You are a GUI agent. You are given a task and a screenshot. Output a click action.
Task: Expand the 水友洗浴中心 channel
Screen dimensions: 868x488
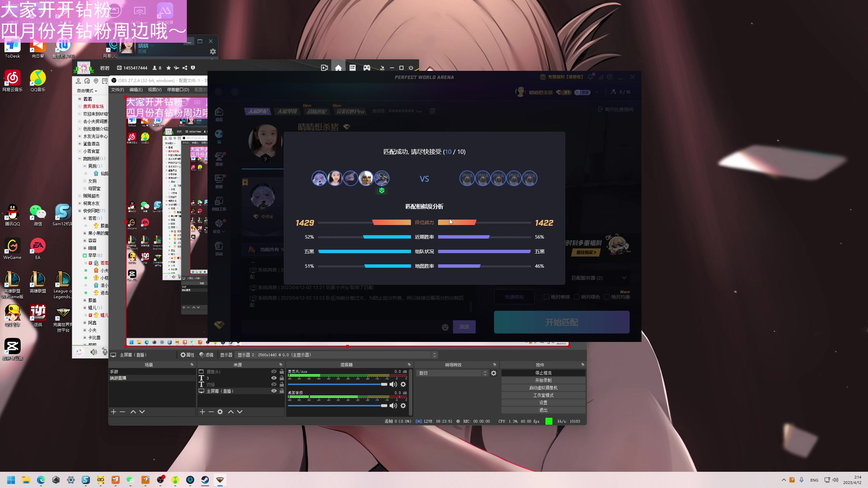80,136
